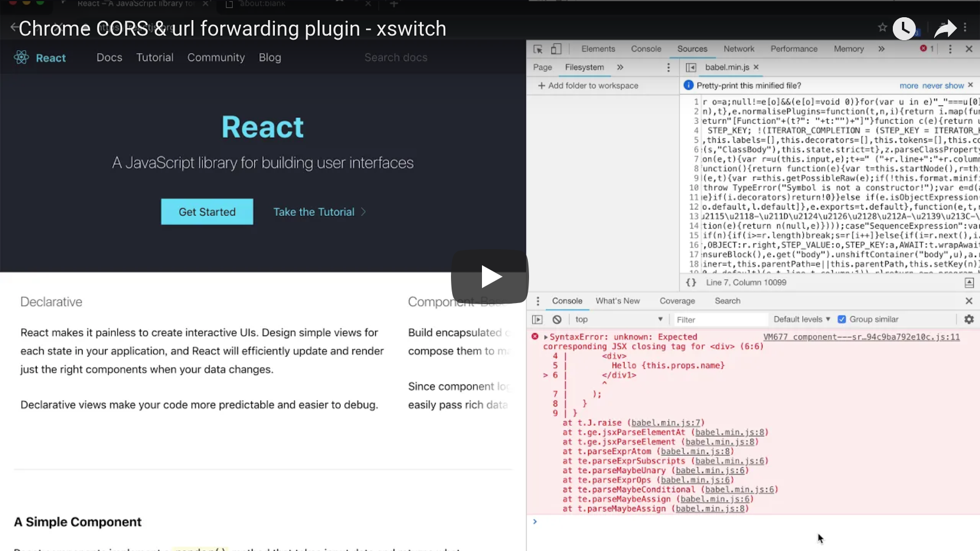Click never show in pretty-print bar
The image size is (980, 551).
click(943, 86)
